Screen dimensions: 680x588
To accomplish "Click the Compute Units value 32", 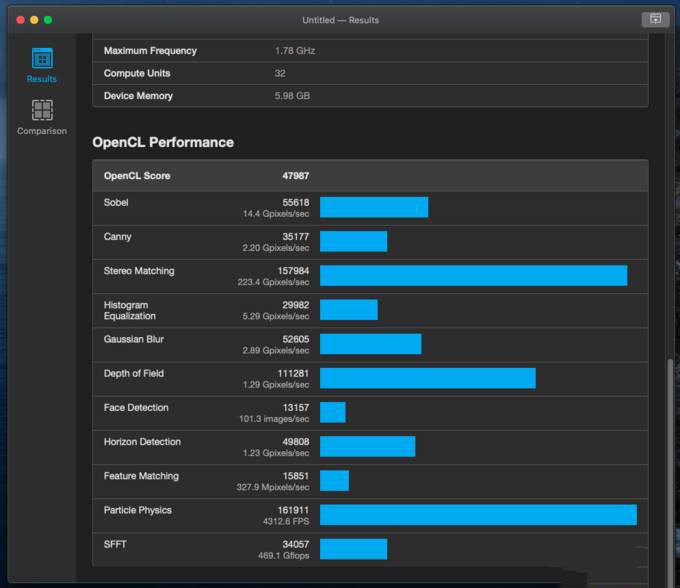I will click(280, 73).
